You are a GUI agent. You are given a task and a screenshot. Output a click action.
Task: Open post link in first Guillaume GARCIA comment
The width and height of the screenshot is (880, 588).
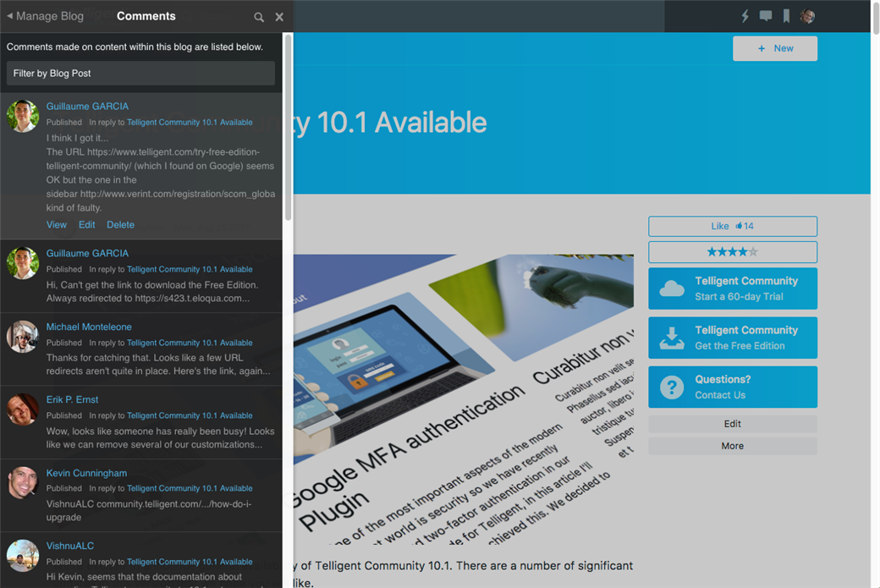point(190,123)
